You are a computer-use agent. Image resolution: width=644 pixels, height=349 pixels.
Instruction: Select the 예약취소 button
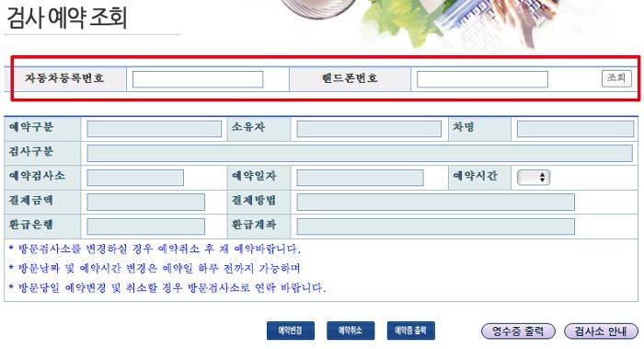pyautogui.click(x=351, y=331)
